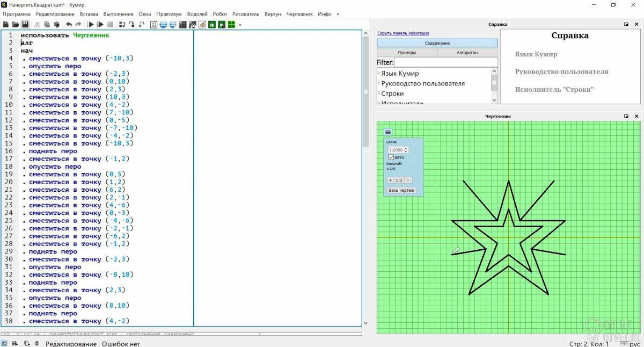Switch to Примеры tab
Image resolution: width=644 pixels, height=347 pixels.
(x=407, y=53)
